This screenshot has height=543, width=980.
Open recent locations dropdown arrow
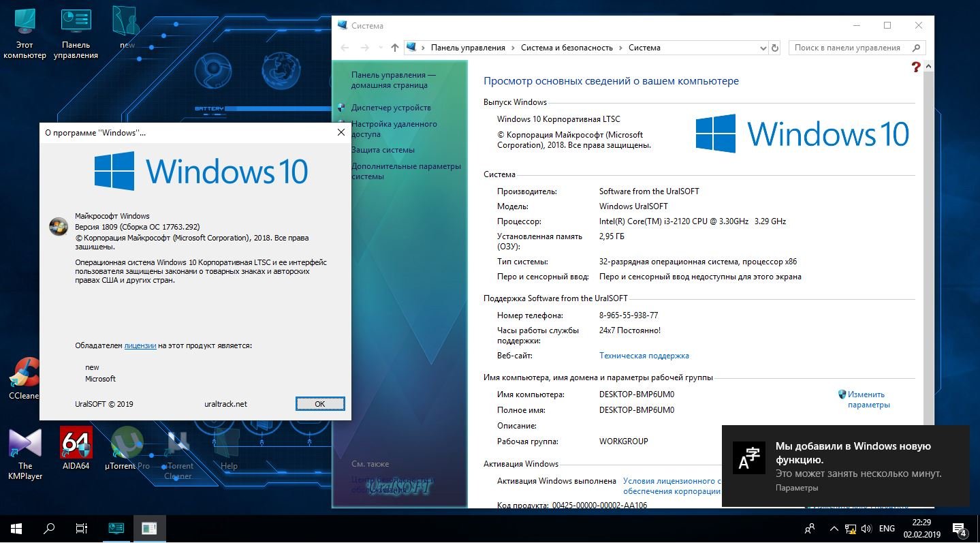380,48
